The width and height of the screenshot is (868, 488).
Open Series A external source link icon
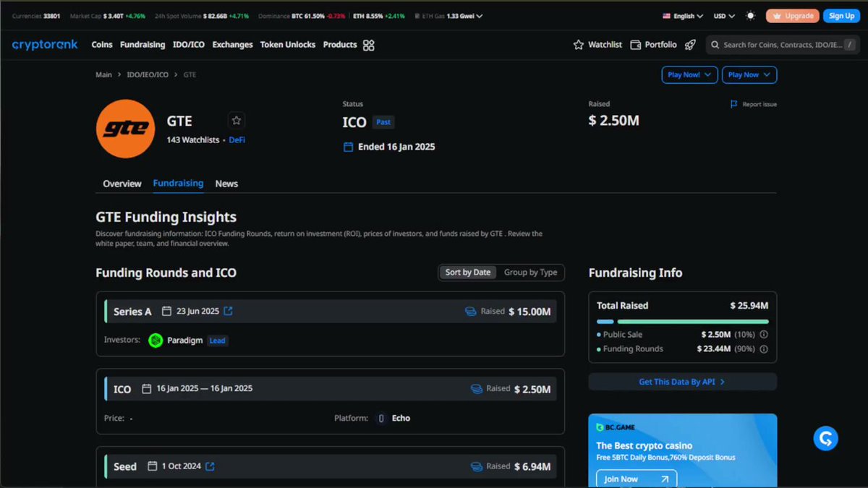[x=228, y=312]
